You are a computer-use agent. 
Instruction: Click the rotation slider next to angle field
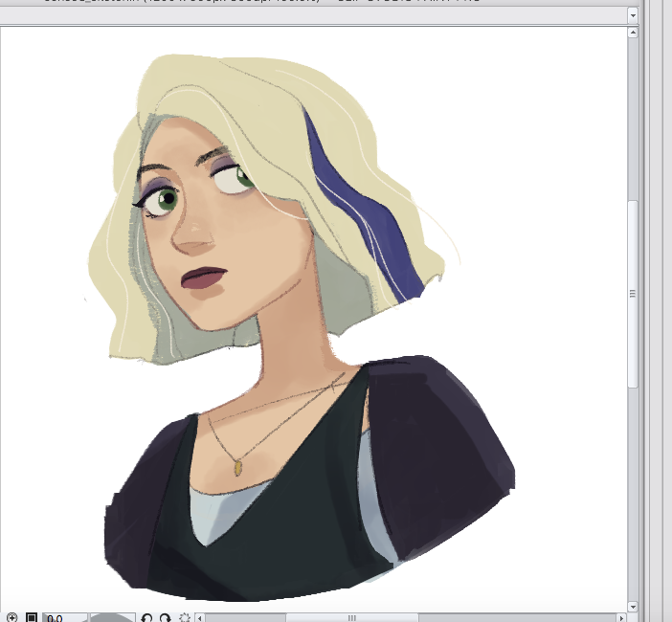112,618
